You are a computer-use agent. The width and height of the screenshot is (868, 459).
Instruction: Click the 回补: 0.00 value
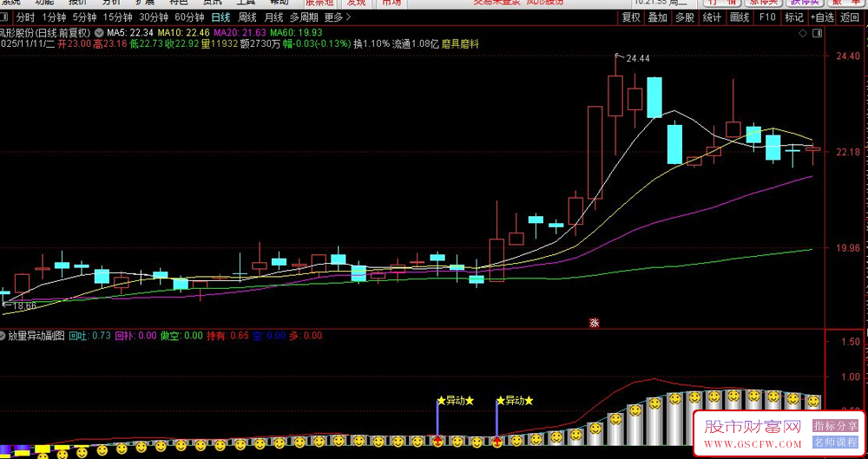(x=135, y=336)
